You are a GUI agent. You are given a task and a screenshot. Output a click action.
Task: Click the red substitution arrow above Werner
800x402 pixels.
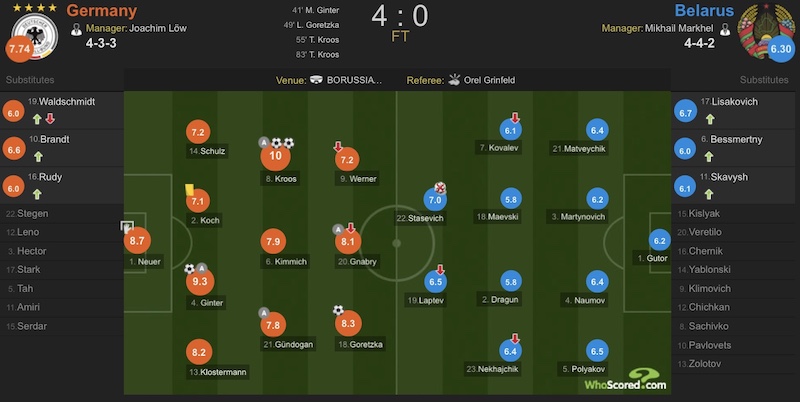tap(338, 147)
